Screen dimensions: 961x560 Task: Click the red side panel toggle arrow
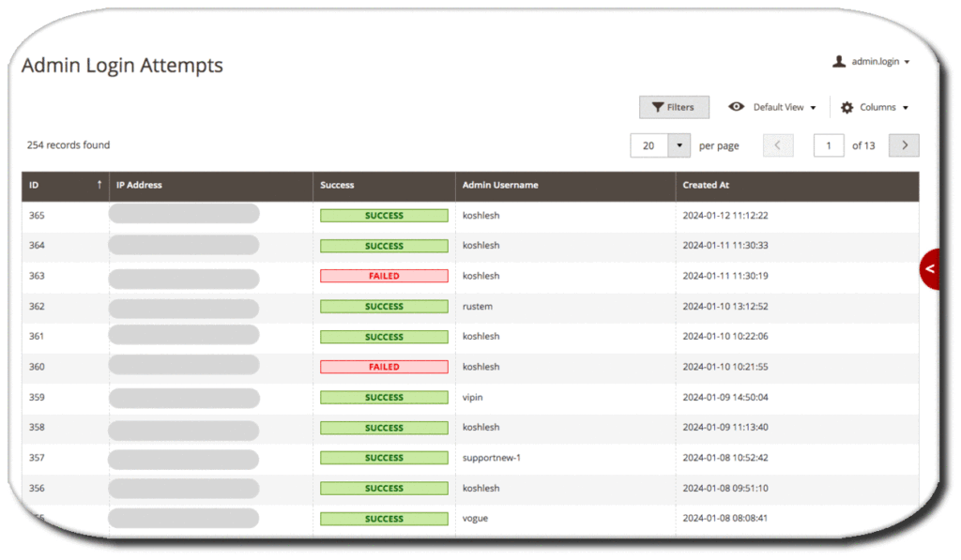coord(930,269)
